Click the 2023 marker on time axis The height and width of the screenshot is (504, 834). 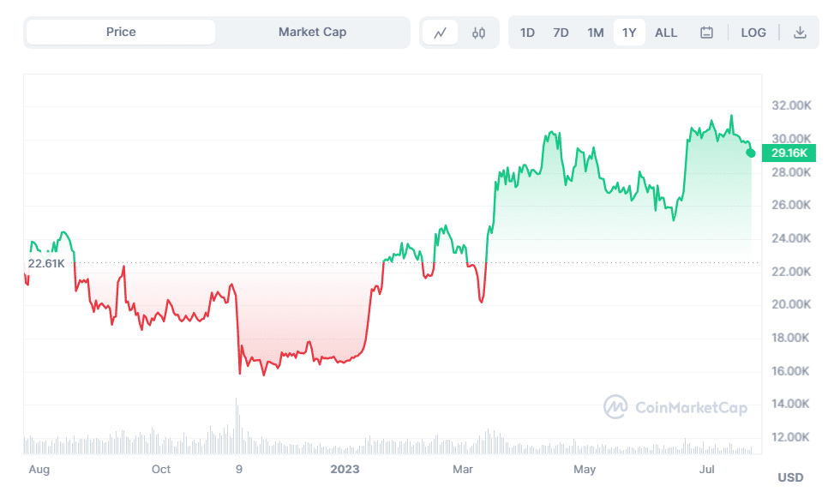tap(345, 469)
